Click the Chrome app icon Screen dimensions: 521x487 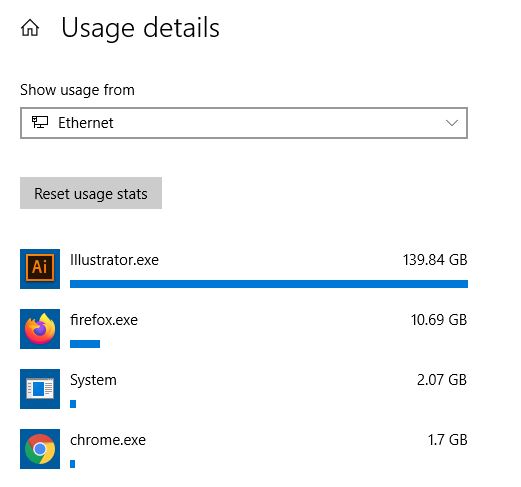pyautogui.click(x=40, y=449)
